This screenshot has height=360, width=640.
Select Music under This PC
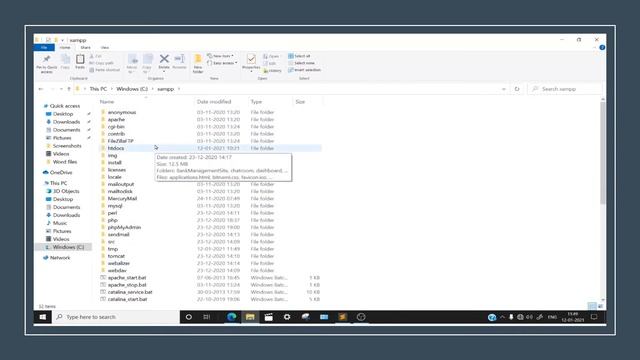click(x=57, y=223)
